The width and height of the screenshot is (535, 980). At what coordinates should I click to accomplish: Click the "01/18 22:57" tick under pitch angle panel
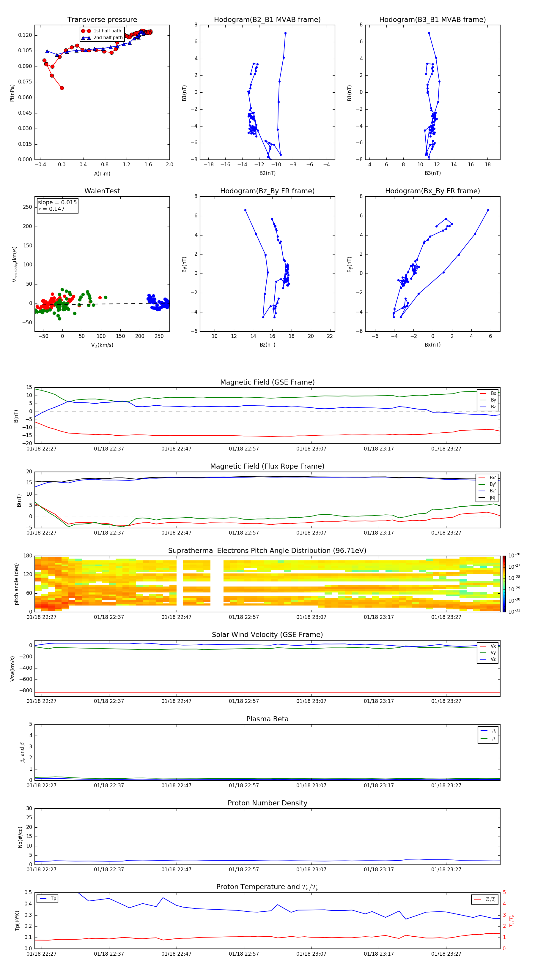244,617
